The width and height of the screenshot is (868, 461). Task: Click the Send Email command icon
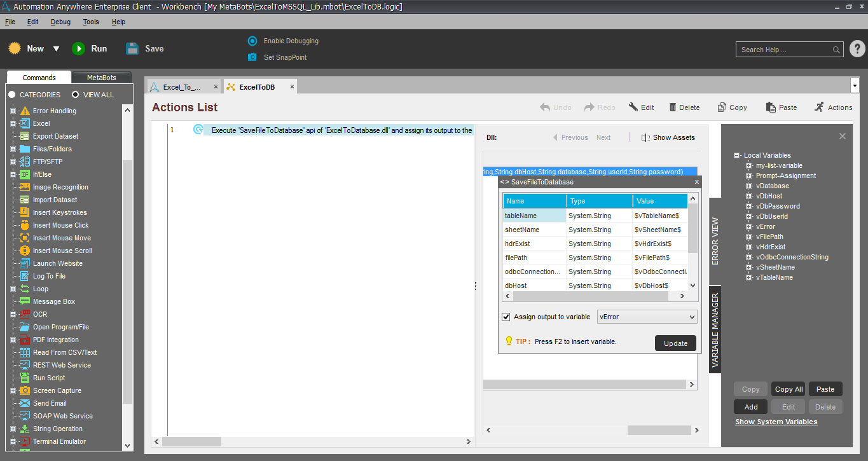[25, 403]
